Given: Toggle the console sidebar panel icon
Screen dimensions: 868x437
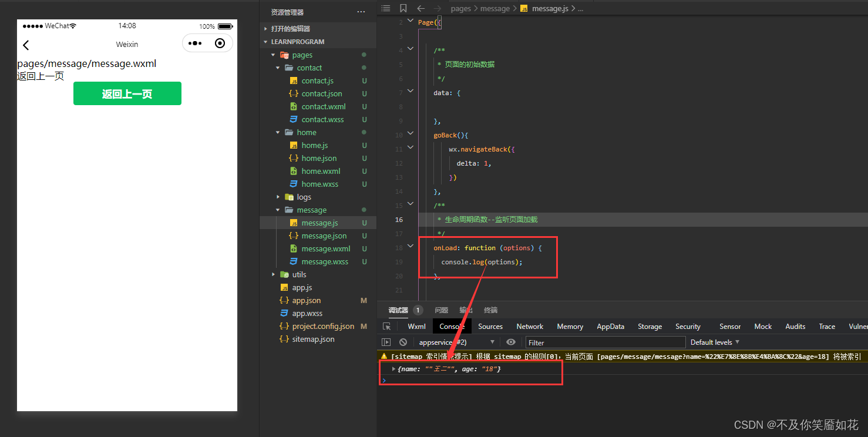Looking at the screenshot, I should point(386,342).
